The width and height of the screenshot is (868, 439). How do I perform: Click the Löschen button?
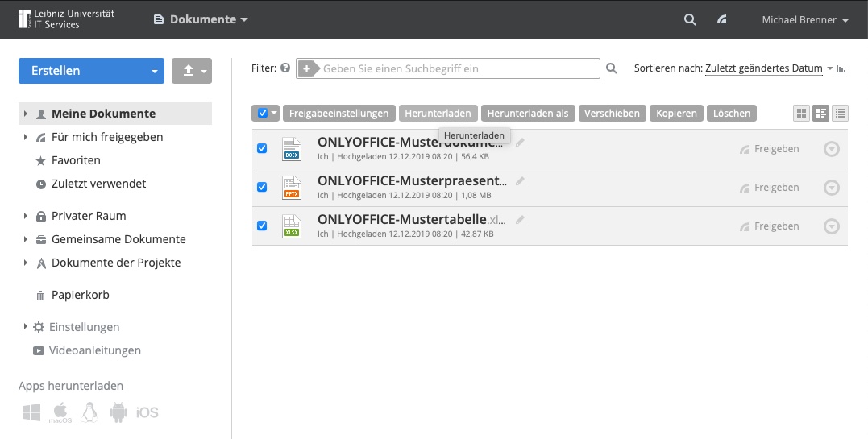click(731, 114)
